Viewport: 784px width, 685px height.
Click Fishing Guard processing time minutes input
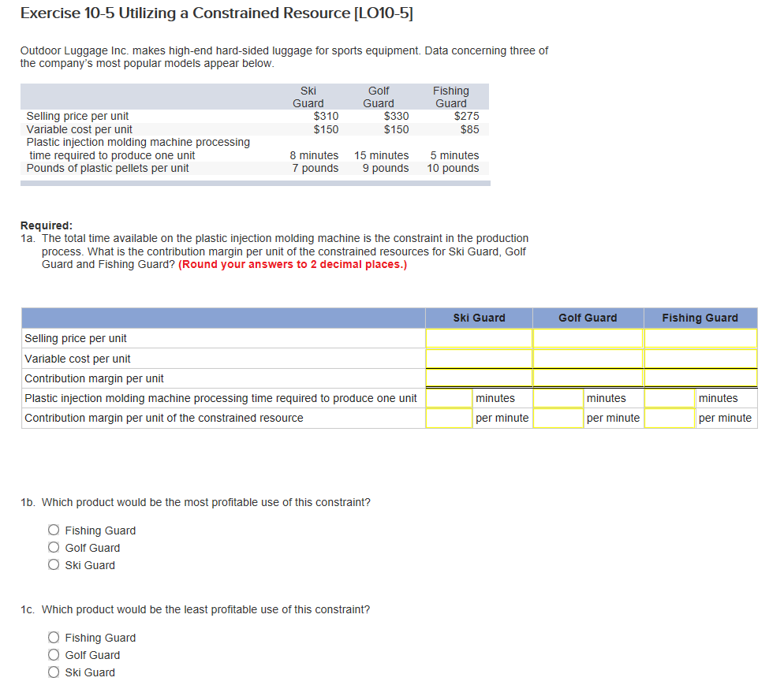coord(670,398)
